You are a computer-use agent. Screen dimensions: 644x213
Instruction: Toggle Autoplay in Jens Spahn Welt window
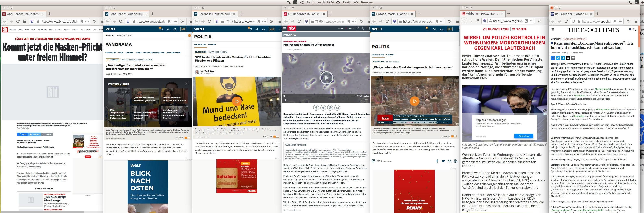[187, 138]
